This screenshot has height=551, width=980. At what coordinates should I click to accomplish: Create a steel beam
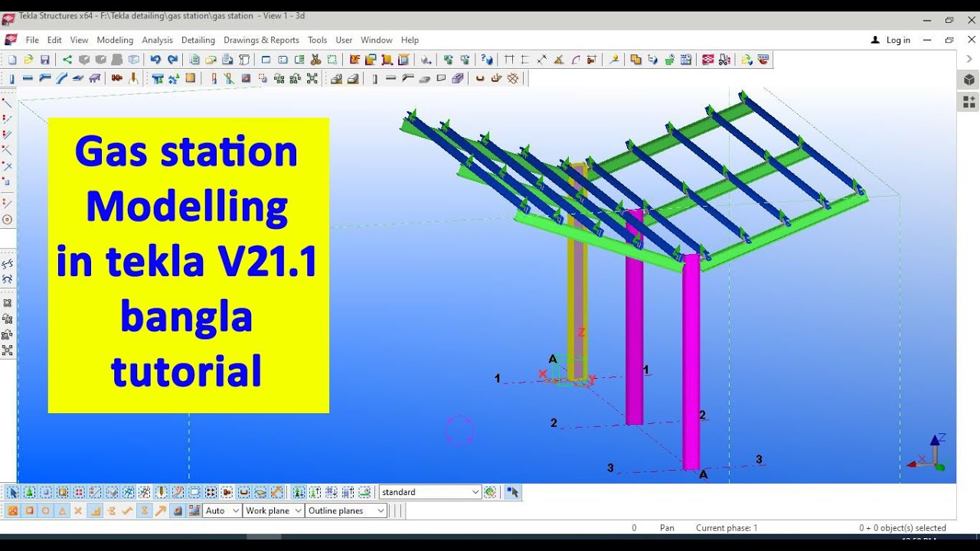tap(28, 77)
